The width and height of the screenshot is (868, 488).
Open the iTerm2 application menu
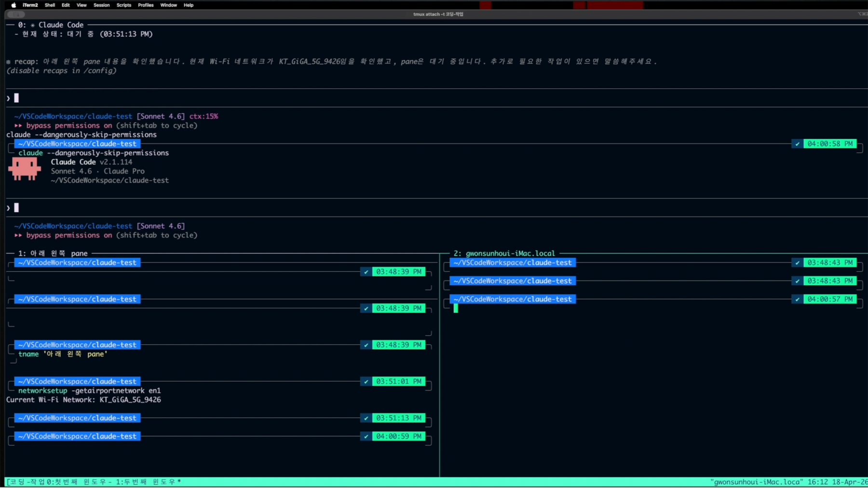coord(30,5)
